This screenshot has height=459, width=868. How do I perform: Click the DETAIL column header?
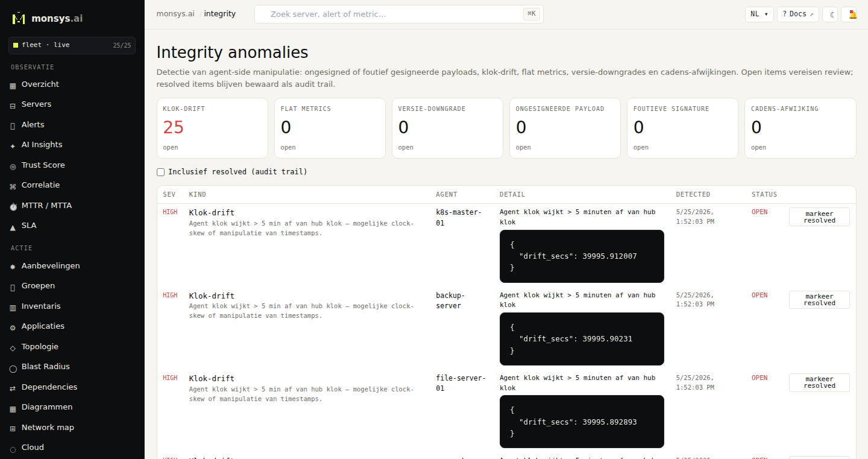pos(512,195)
